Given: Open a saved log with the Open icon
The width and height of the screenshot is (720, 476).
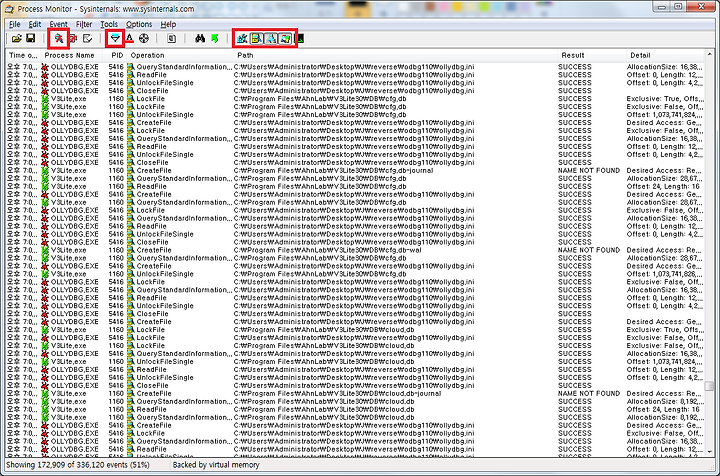Looking at the screenshot, I should (x=17, y=39).
